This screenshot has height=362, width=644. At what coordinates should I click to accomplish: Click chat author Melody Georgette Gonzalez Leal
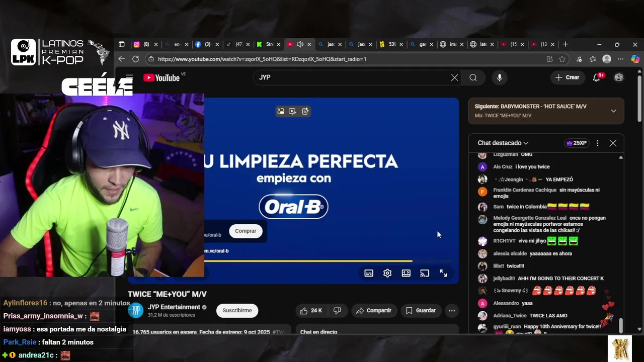[530, 218]
